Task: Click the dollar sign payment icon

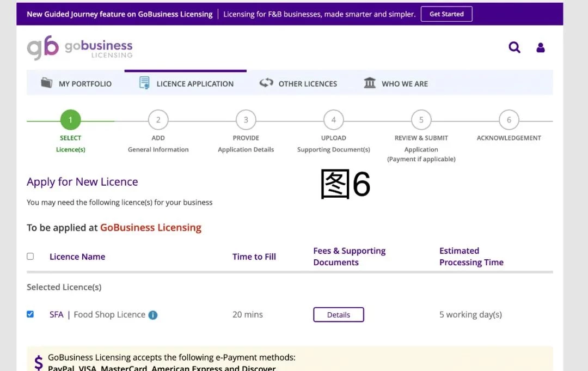Action: [x=38, y=363]
